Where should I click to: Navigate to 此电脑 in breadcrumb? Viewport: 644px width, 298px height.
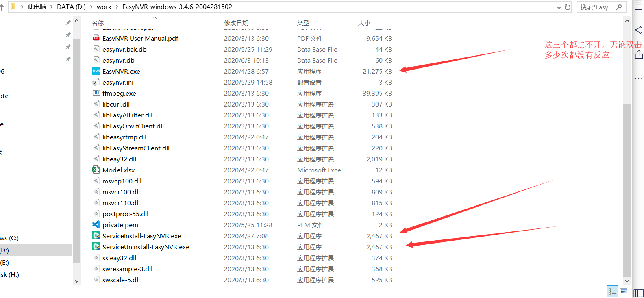click(37, 7)
